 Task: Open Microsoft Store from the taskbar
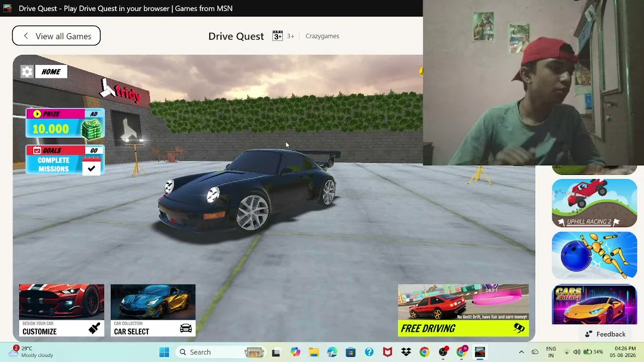(x=351, y=352)
